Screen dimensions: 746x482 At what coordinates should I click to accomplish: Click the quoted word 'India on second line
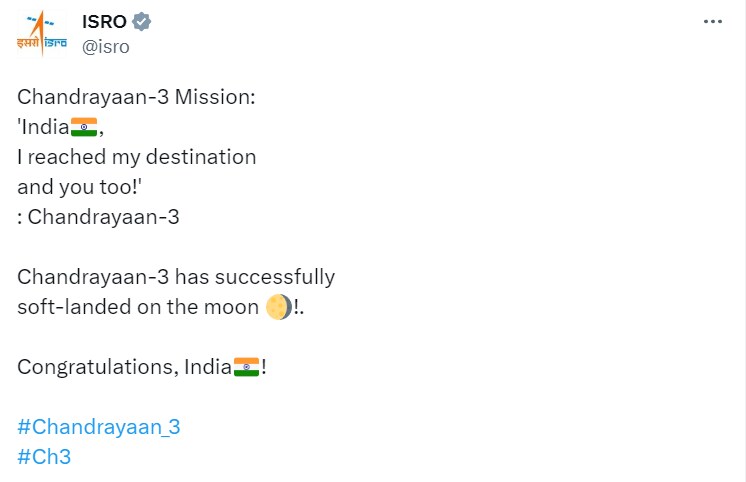pos(43,127)
